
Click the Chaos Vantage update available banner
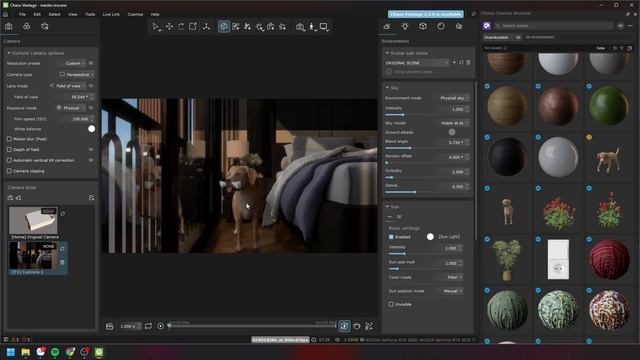point(426,14)
